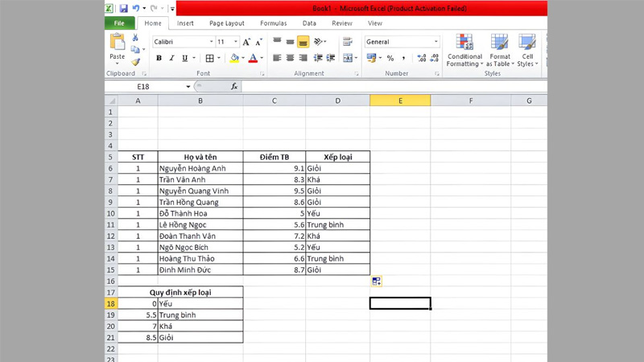The image size is (644, 362).
Task: Open the Conditional Formatting menu
Action: pyautogui.click(x=464, y=51)
